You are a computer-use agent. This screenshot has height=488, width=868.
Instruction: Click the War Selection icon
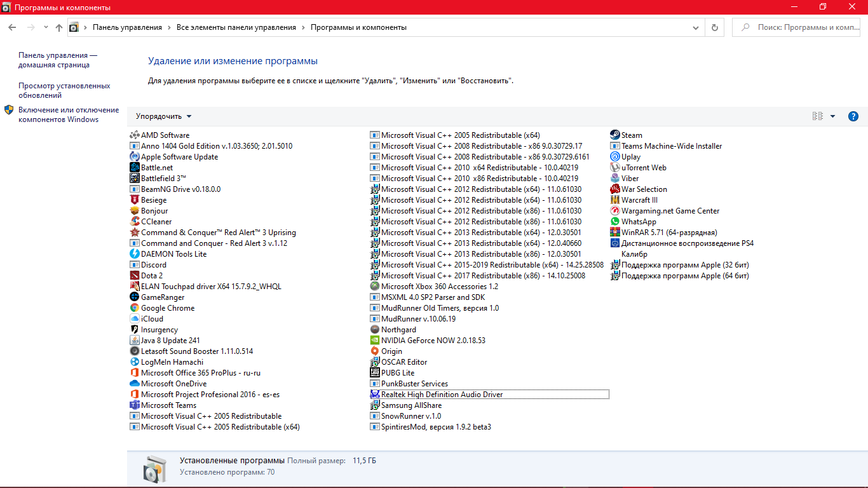tap(614, 189)
